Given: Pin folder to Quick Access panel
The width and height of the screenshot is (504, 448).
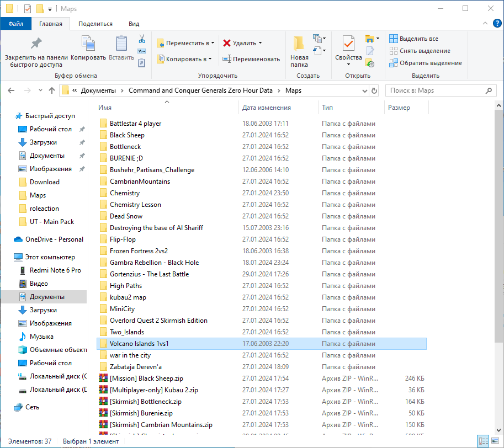Looking at the screenshot, I should pyautogui.click(x=36, y=51).
